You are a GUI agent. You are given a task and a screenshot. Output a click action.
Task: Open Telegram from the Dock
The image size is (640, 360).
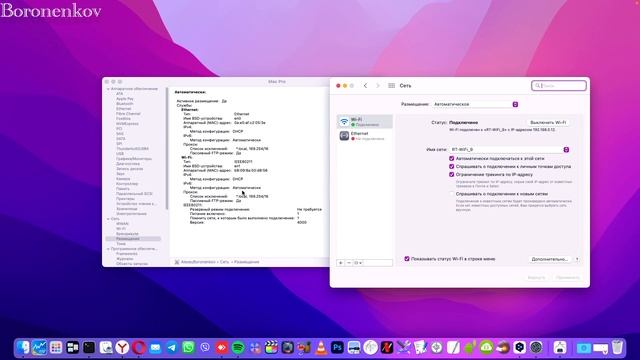(x=172, y=347)
